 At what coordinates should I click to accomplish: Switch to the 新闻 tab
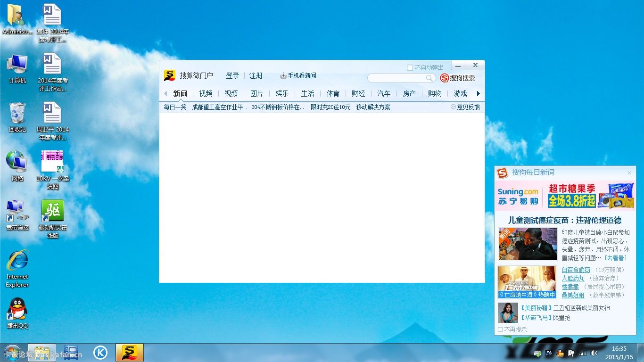pos(180,93)
